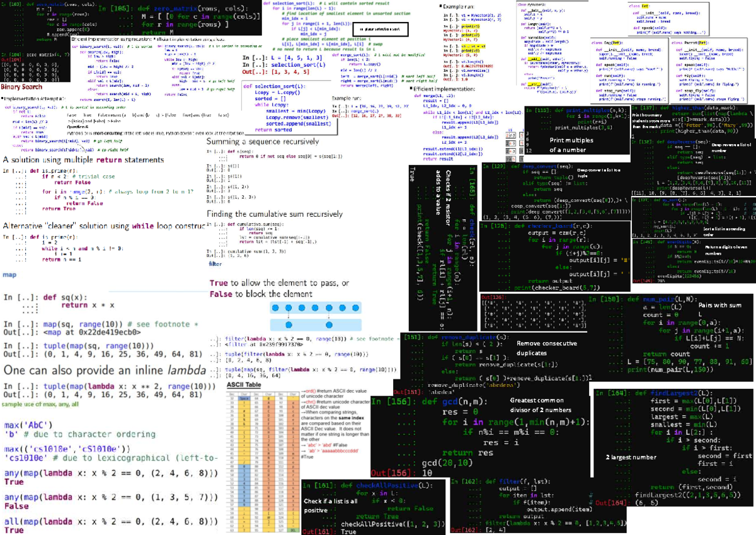Click the highlighted 'Pet' tag in class Dog
The image size is (756, 535).
click(617, 42)
